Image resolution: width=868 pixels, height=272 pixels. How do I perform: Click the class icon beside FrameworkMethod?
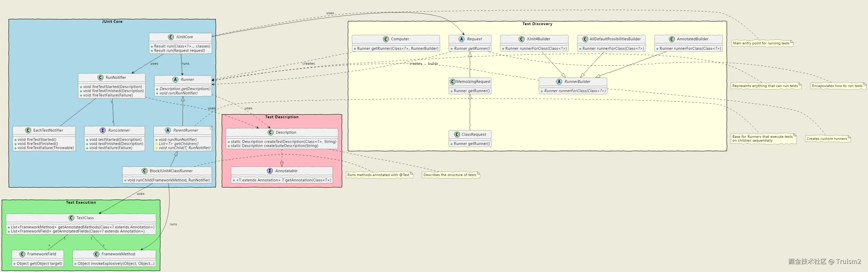pyautogui.click(x=96, y=254)
